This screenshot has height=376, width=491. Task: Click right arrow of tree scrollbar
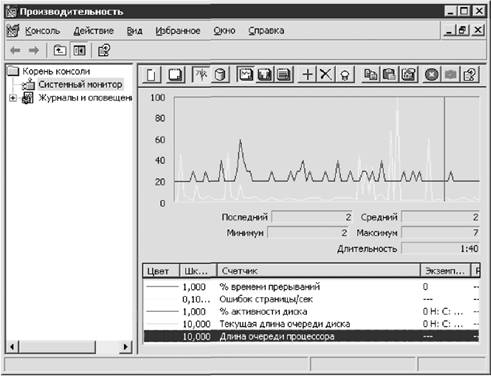125,347
